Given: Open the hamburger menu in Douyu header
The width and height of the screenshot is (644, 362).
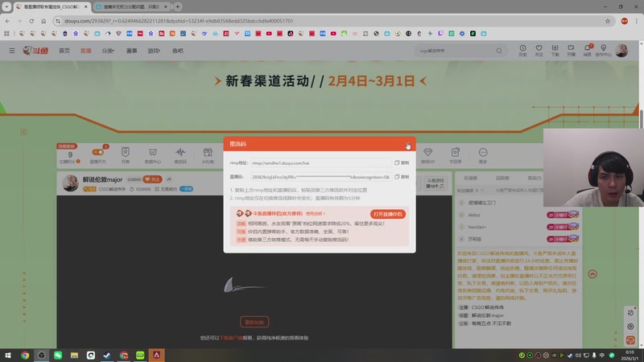Looking at the screenshot, I should tap(12, 51).
